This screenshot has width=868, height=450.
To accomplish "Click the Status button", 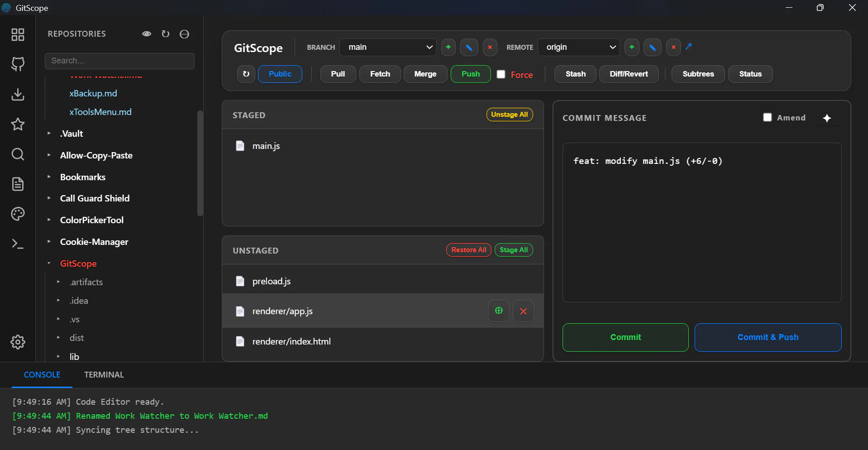I will coord(750,74).
